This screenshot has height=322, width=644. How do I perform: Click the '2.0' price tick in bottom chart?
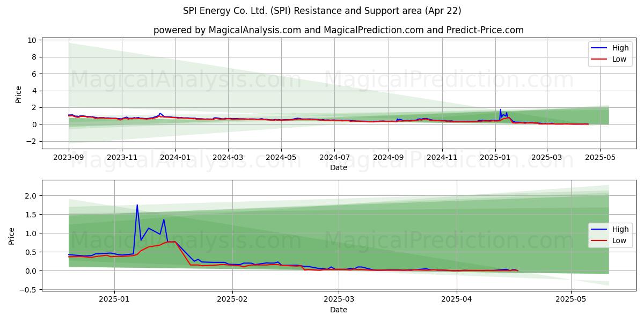31,196
